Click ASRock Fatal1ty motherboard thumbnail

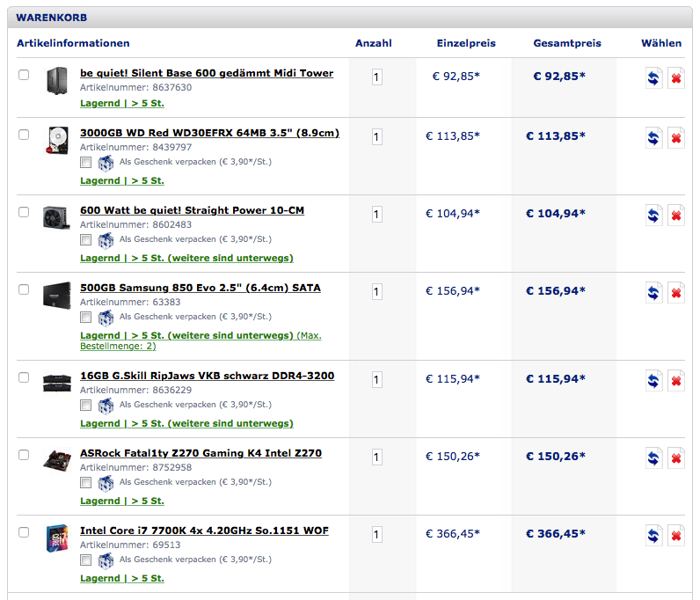pos(57,458)
